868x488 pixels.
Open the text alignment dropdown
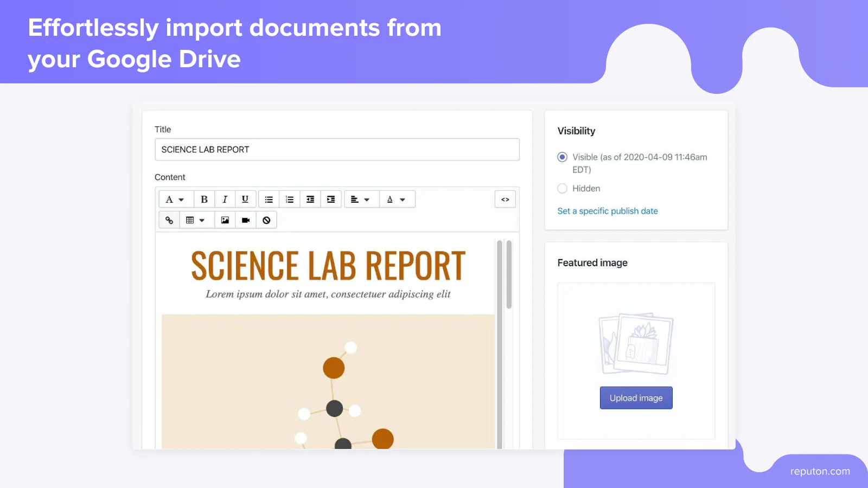tap(361, 200)
